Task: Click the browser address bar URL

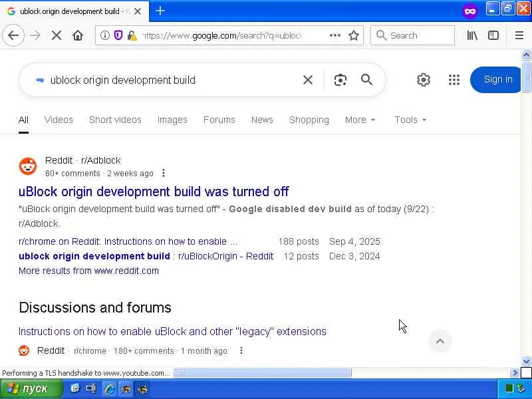Action: point(222,35)
